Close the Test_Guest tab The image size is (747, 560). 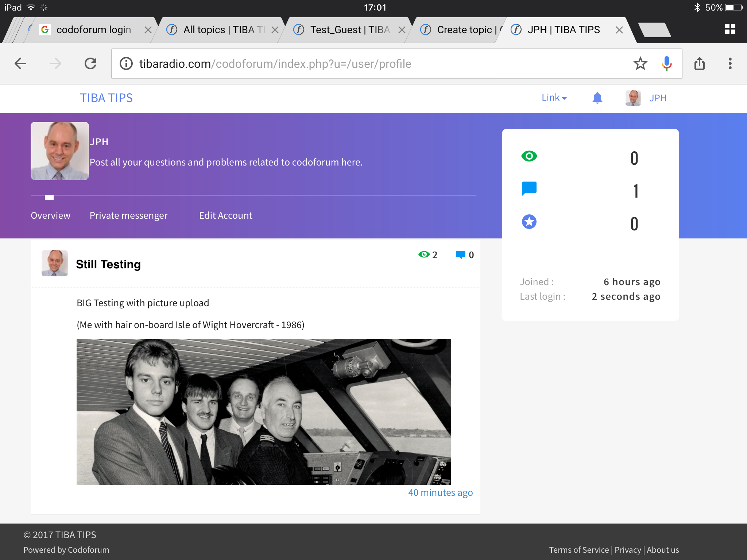(x=402, y=30)
